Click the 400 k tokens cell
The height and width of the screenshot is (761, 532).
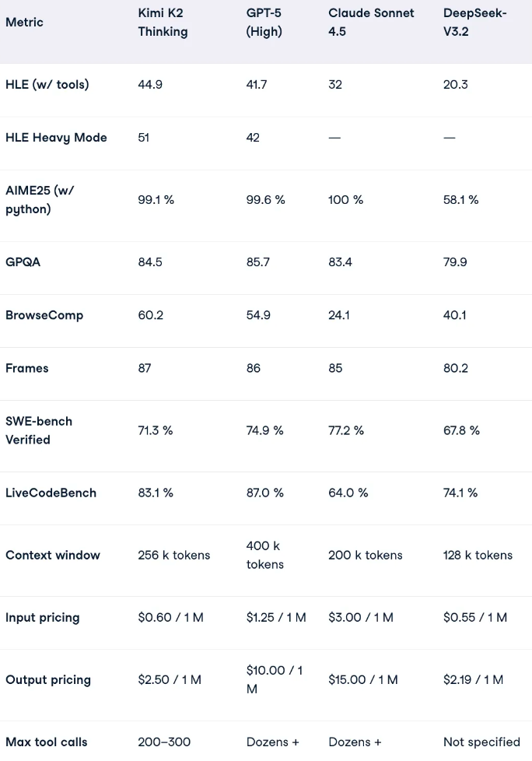coord(264,555)
